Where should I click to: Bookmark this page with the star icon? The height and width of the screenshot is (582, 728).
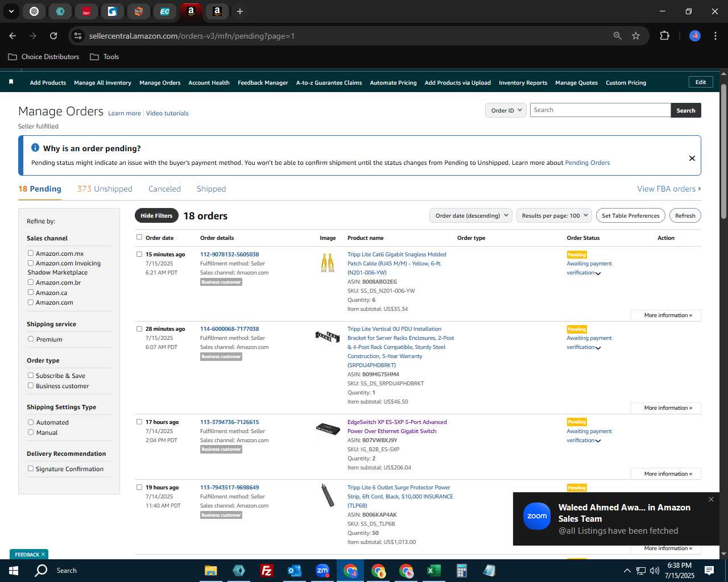pyautogui.click(x=636, y=36)
